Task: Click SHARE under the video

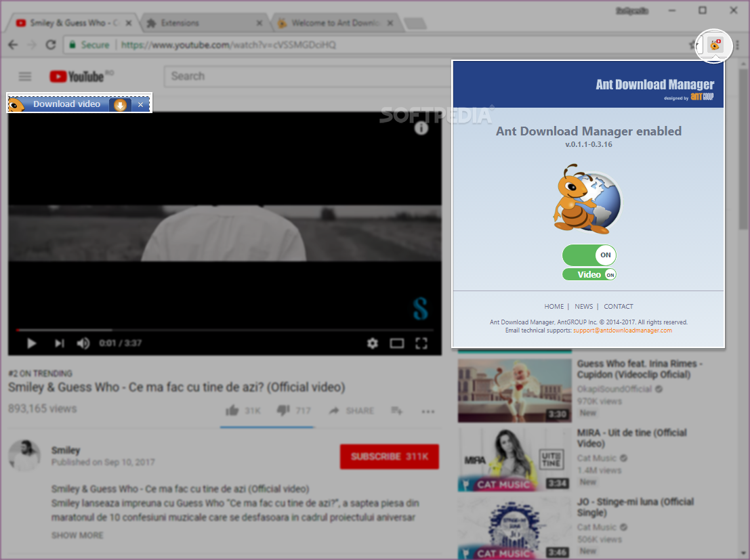Action: coord(352,410)
